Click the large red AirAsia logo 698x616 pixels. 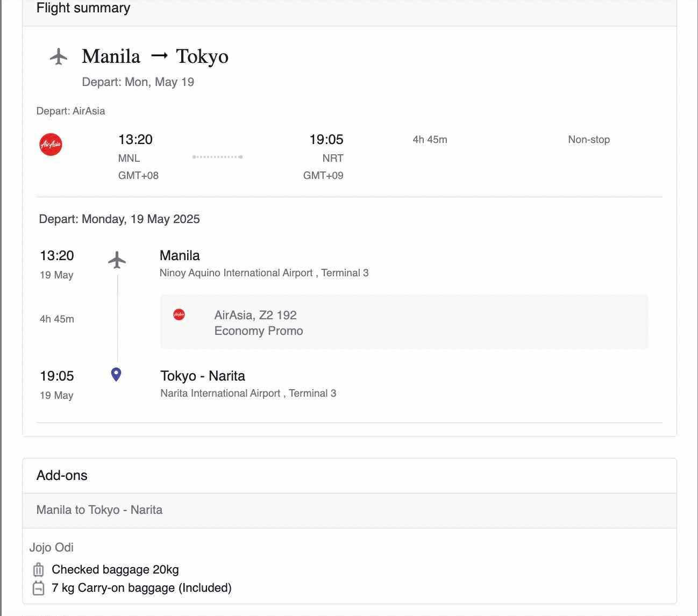(51, 145)
